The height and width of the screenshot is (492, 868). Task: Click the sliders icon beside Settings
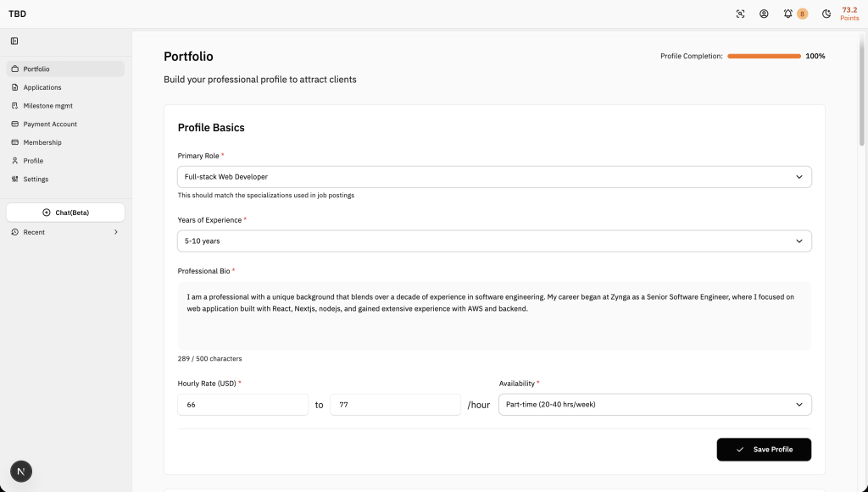tap(15, 179)
